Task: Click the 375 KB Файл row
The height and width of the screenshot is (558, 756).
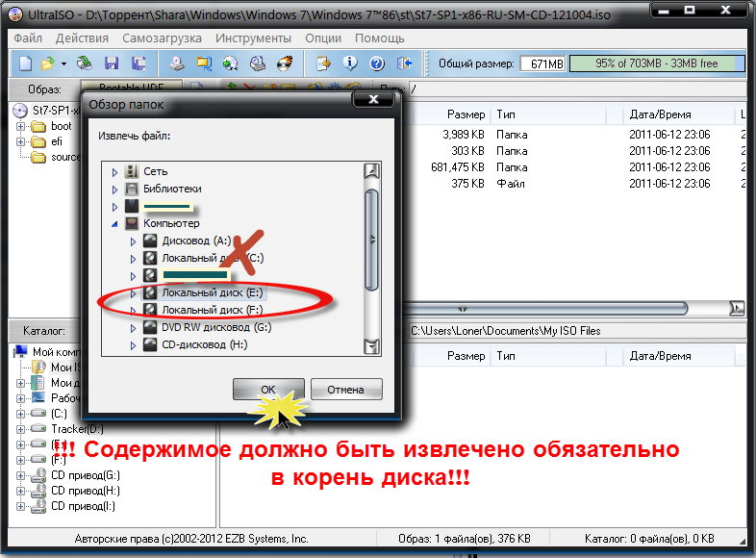Action: [x=576, y=184]
